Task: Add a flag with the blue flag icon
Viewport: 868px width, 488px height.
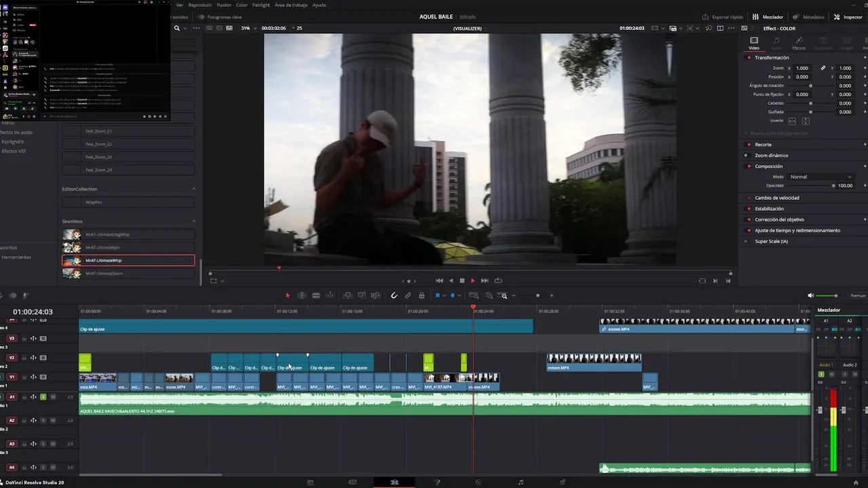Action: point(437,296)
